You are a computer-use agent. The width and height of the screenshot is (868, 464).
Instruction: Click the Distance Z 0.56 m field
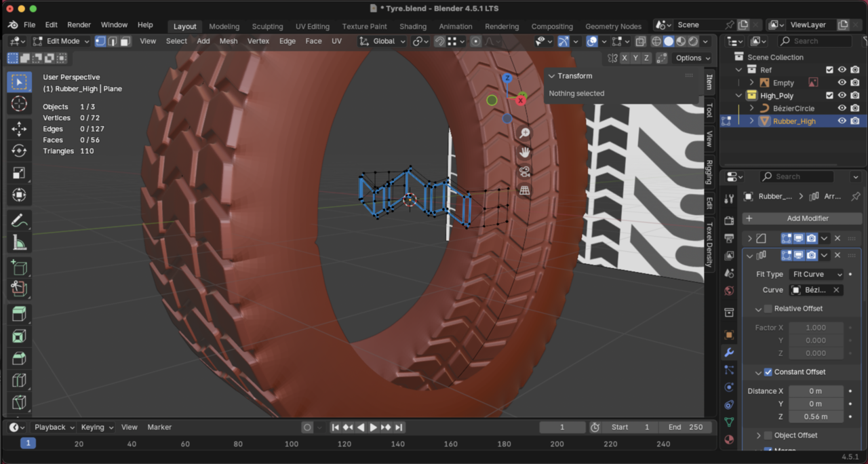coord(816,417)
